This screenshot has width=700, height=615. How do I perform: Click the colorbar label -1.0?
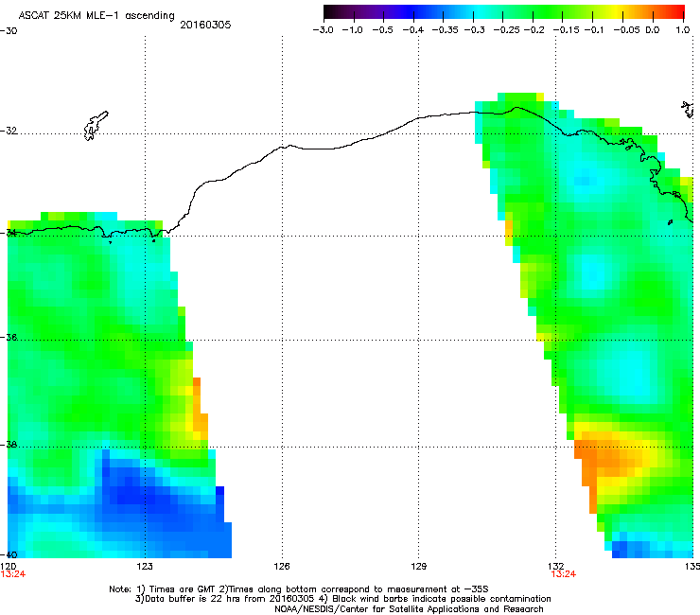(352, 30)
